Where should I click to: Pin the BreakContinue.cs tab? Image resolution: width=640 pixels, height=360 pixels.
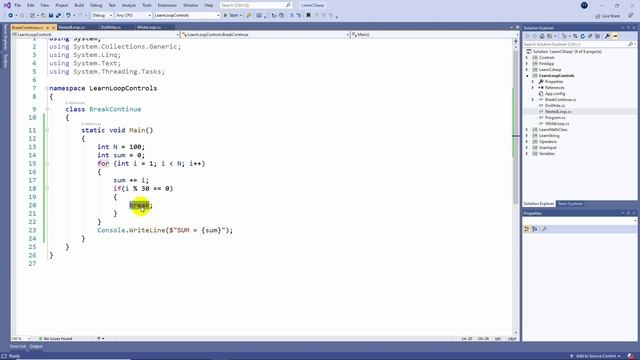click(47, 27)
